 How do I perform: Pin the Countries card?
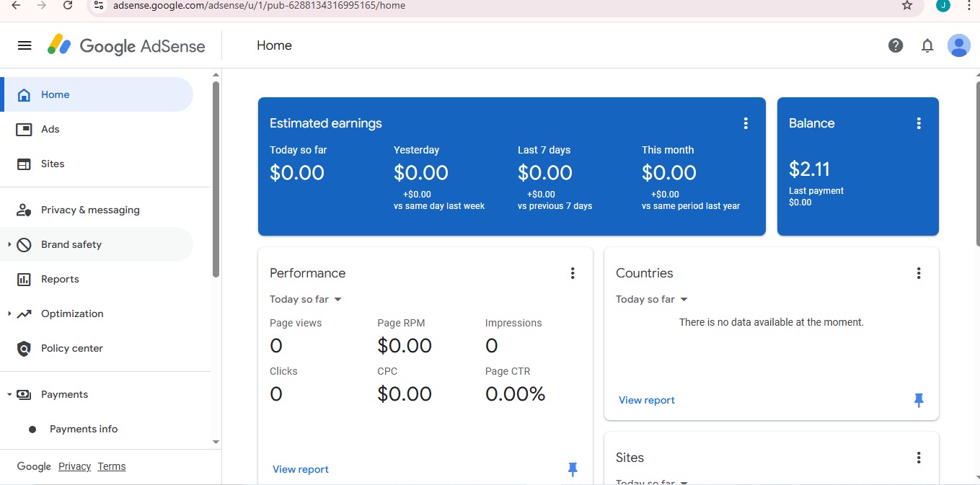pyautogui.click(x=919, y=401)
